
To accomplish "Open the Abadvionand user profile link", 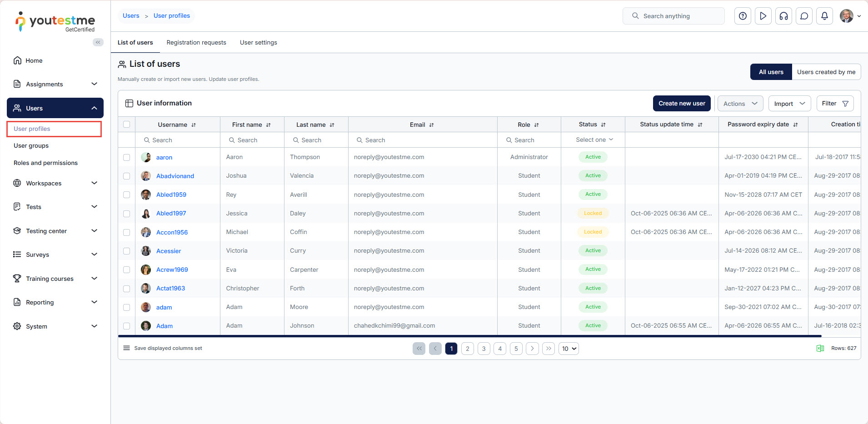I will point(175,176).
